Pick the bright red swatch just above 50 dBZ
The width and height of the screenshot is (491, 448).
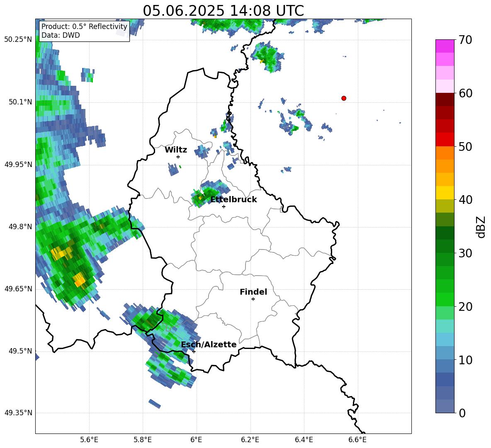tap(445, 140)
